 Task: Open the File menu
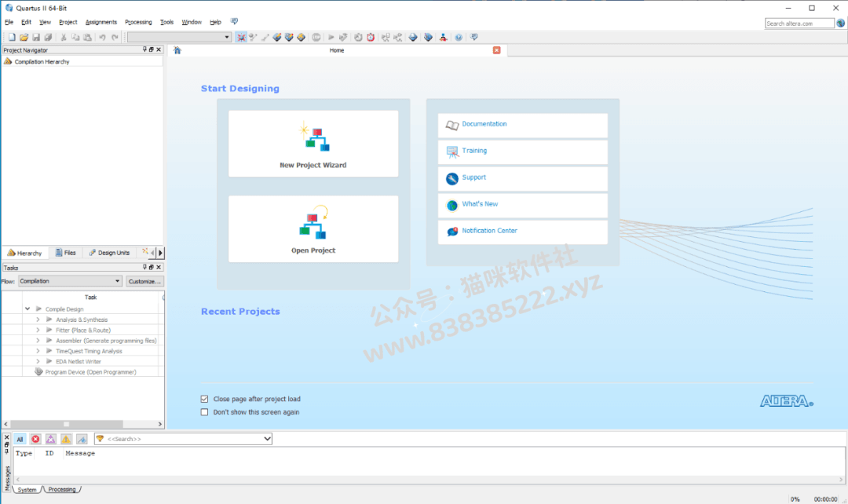[x=9, y=22]
